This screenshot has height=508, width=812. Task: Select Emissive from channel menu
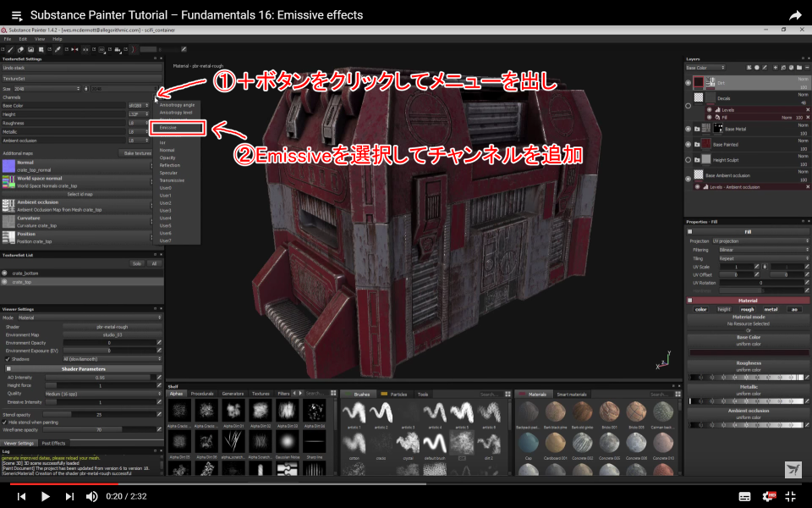pyautogui.click(x=177, y=128)
